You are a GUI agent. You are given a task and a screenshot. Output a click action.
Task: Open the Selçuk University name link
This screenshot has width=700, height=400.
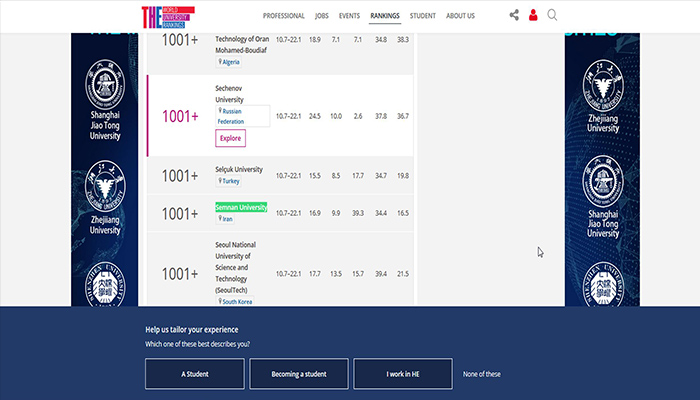[239, 169]
